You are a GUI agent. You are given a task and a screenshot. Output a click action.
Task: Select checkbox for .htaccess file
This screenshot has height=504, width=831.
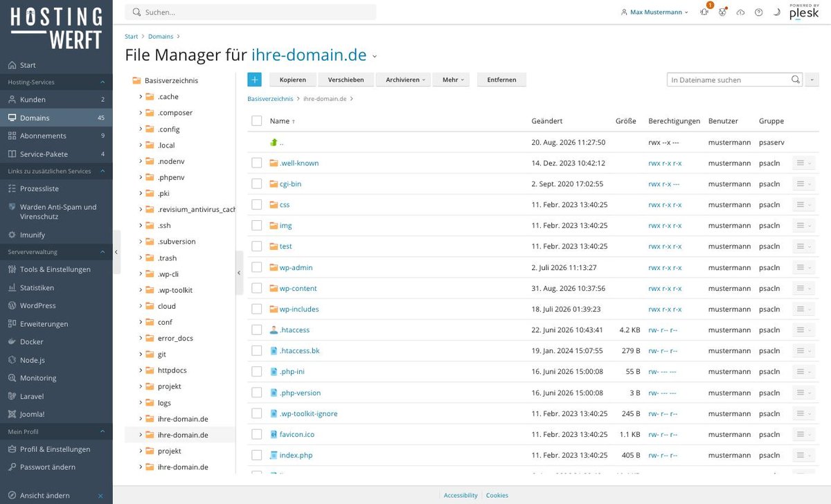click(x=256, y=330)
